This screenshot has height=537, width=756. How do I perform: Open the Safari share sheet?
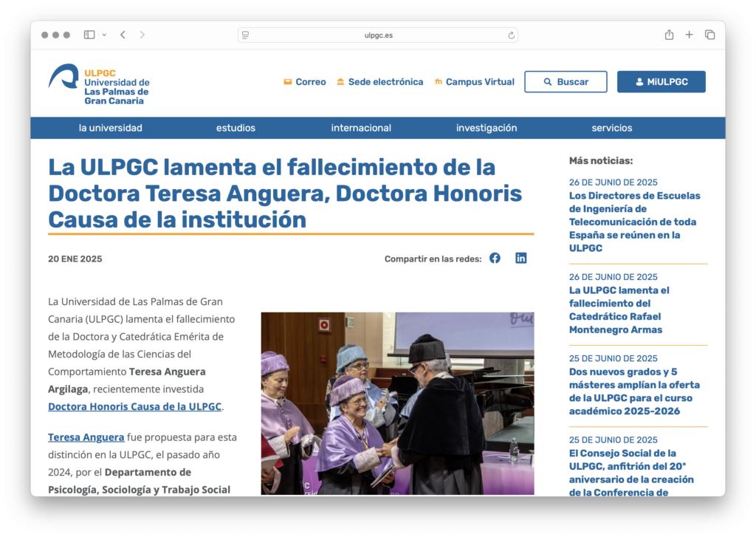coord(669,35)
